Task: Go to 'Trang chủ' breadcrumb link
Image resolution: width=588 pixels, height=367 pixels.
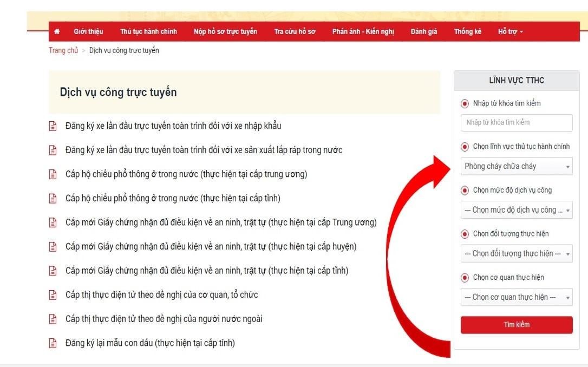Action: (63, 51)
